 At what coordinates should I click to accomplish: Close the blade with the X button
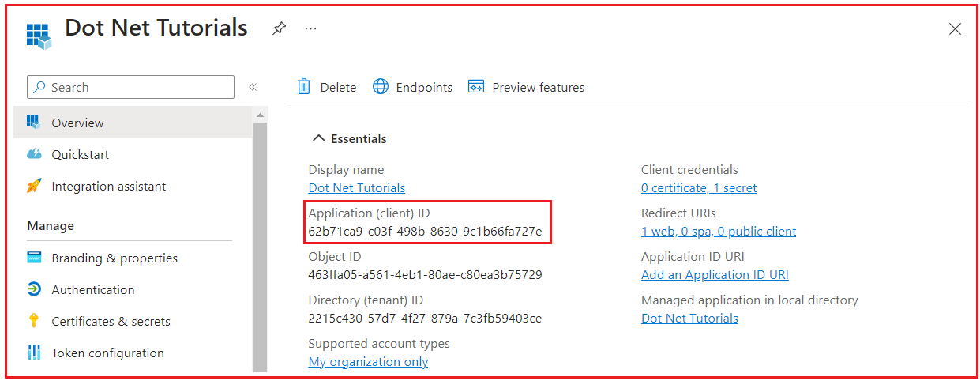tap(955, 29)
